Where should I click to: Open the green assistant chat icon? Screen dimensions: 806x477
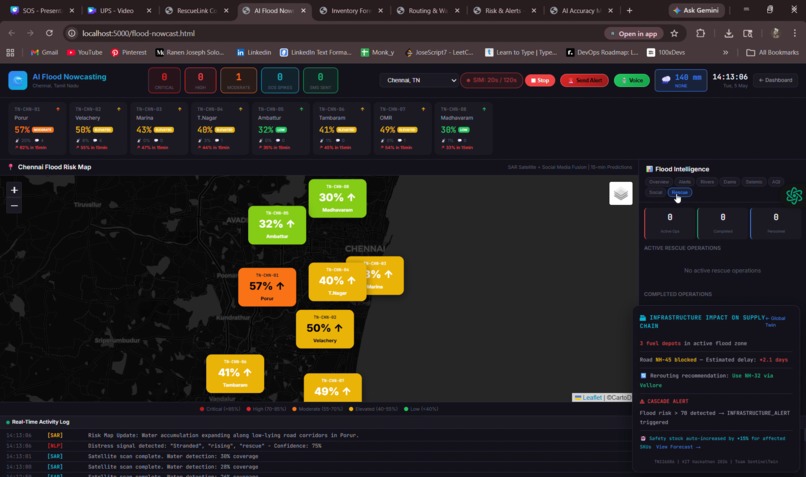click(x=794, y=195)
